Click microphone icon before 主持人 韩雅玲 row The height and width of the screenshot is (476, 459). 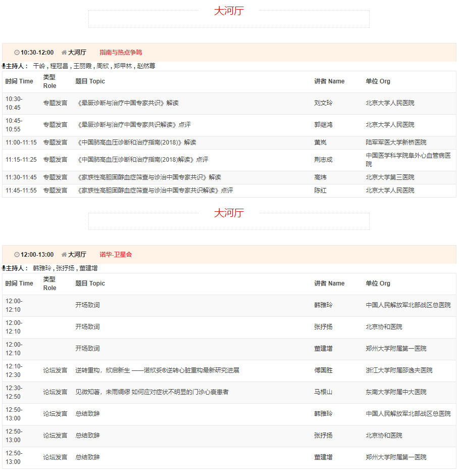pos(4,268)
